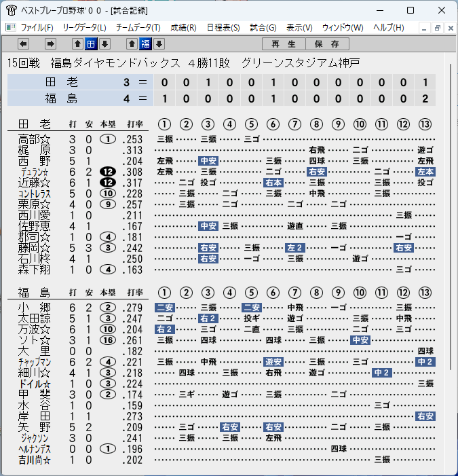
Task: Expand the 試合(G) menu
Action: [263, 28]
